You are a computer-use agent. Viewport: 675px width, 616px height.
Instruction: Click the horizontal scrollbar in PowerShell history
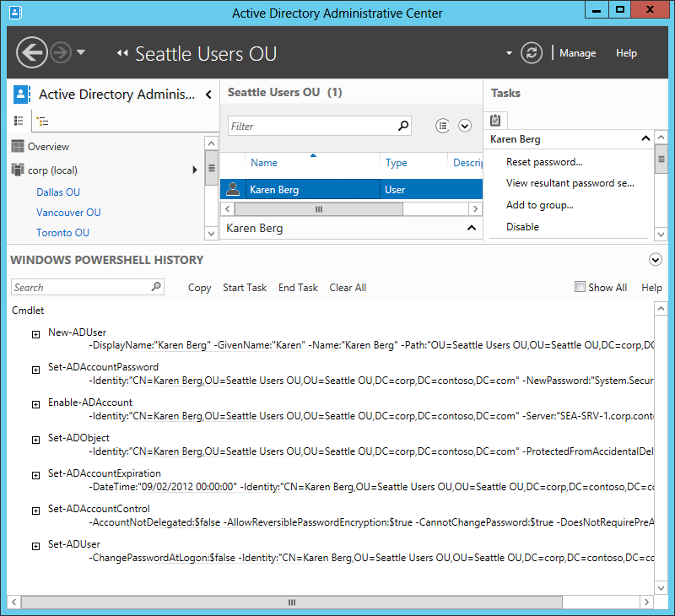pos(293,602)
